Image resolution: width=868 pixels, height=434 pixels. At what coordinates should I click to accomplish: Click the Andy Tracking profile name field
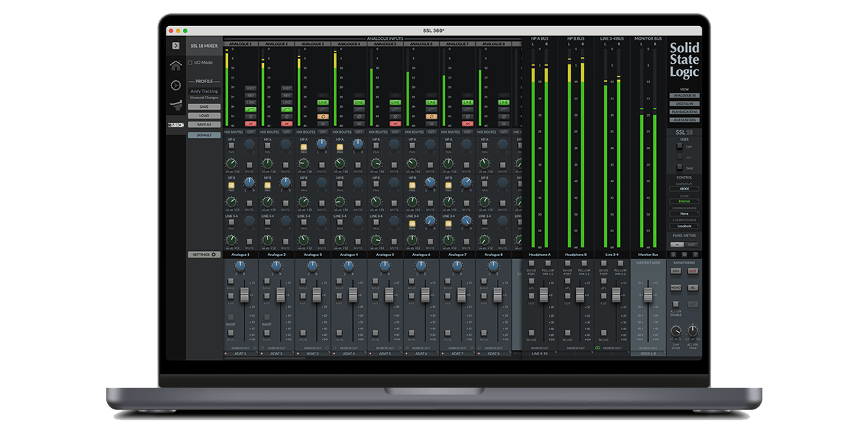click(204, 91)
